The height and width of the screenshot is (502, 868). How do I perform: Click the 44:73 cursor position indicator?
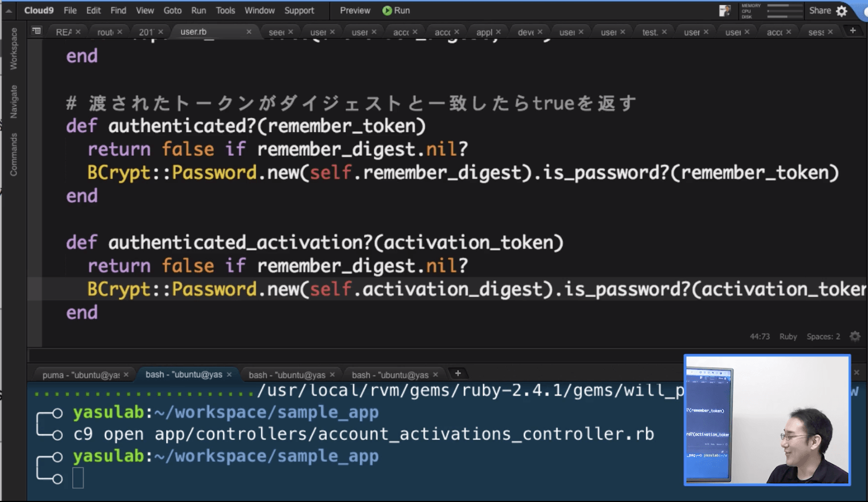pyautogui.click(x=760, y=336)
